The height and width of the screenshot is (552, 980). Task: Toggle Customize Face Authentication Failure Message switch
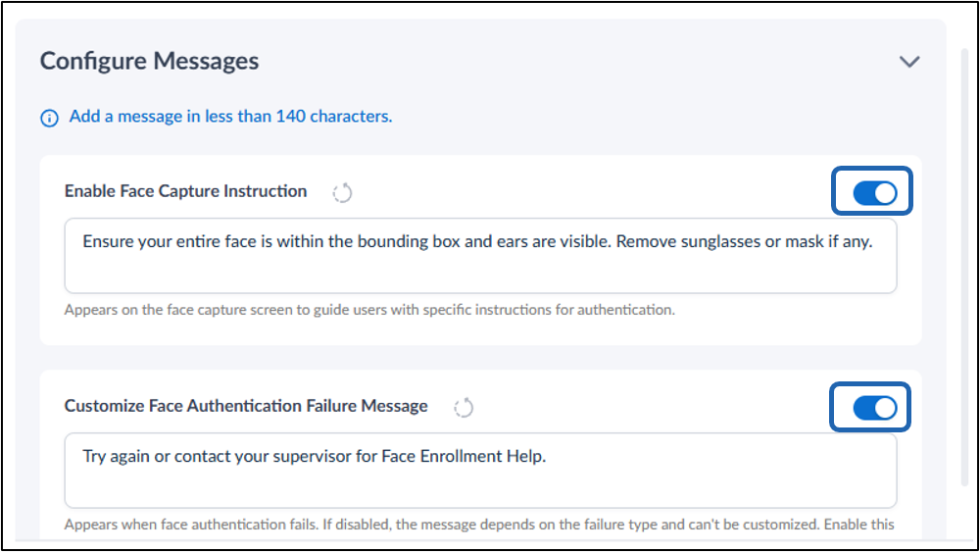[875, 408]
